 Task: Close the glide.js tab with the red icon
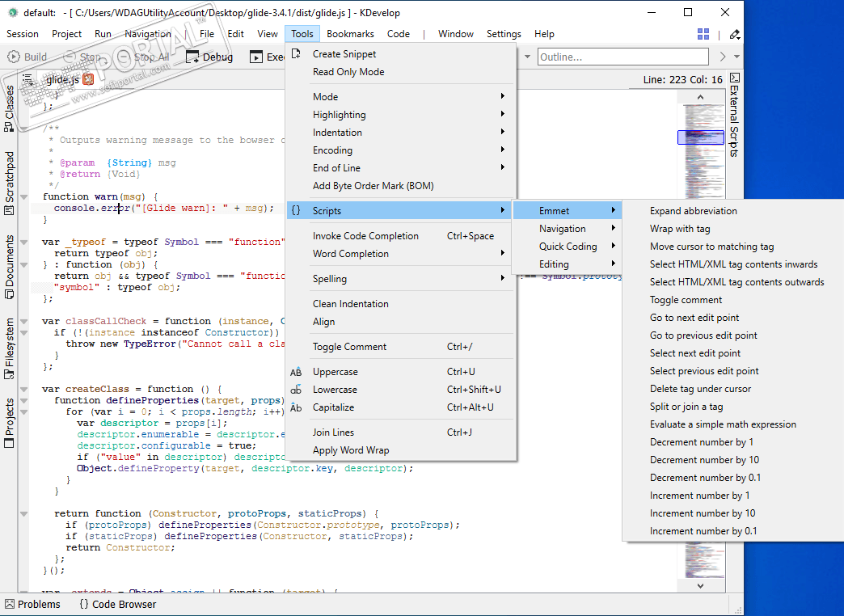click(87, 79)
